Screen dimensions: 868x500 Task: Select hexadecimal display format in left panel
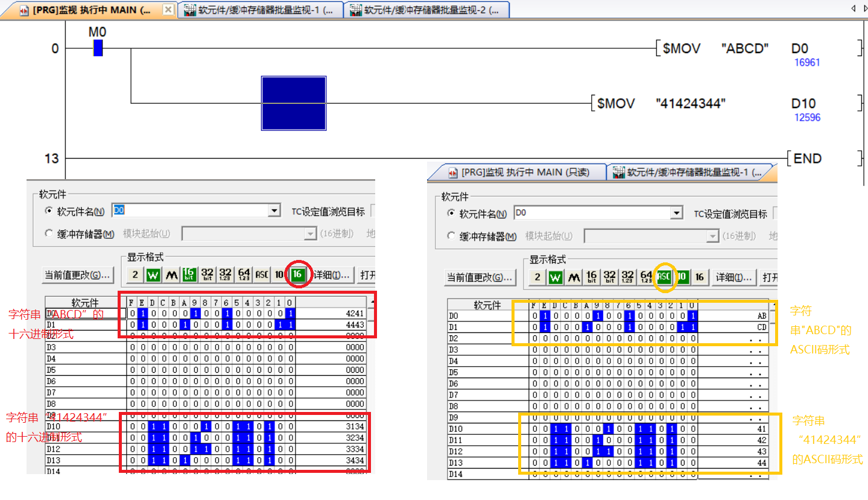(x=297, y=275)
